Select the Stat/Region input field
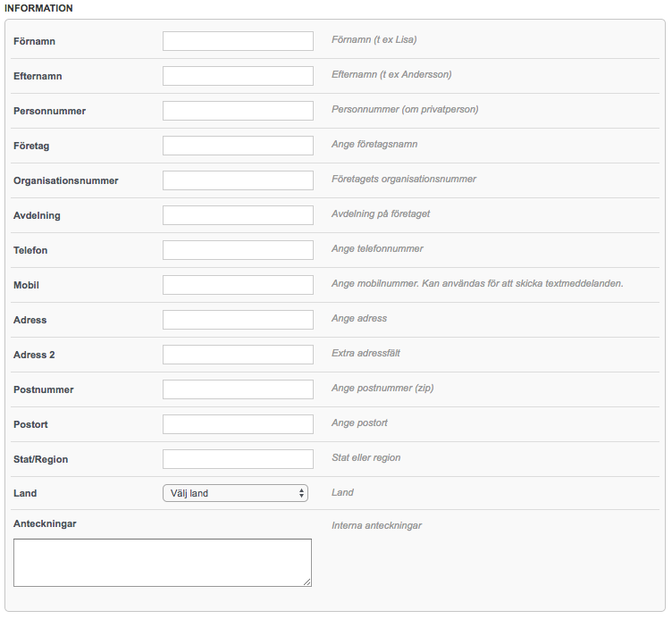This screenshot has height=619, width=672. click(238, 459)
